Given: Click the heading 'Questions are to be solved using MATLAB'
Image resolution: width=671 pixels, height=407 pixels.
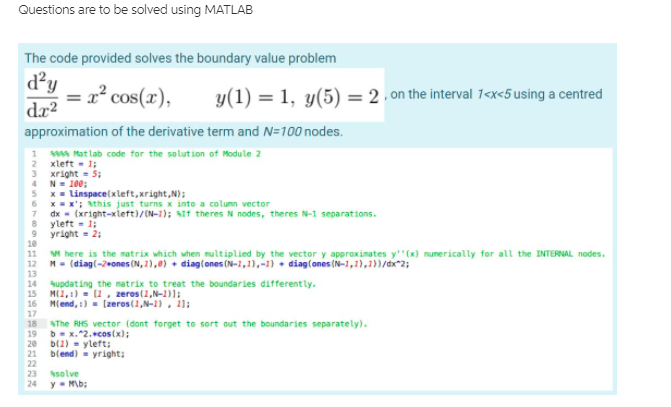Looking at the screenshot, I should click(136, 9).
